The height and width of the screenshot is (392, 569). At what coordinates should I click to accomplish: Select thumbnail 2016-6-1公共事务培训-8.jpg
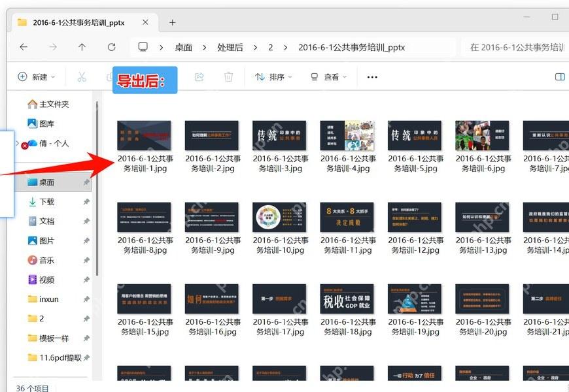point(144,217)
